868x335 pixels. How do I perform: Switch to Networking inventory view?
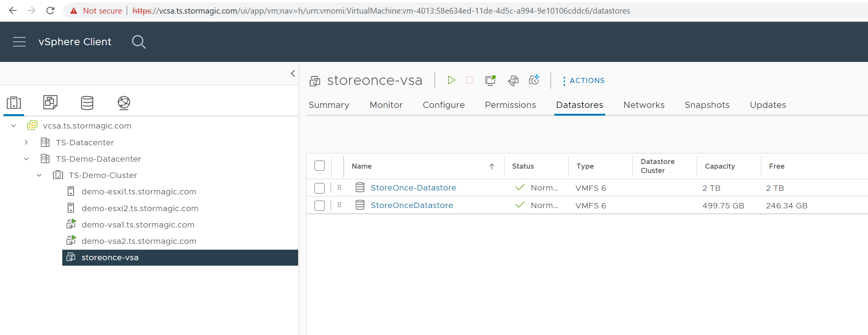[124, 103]
